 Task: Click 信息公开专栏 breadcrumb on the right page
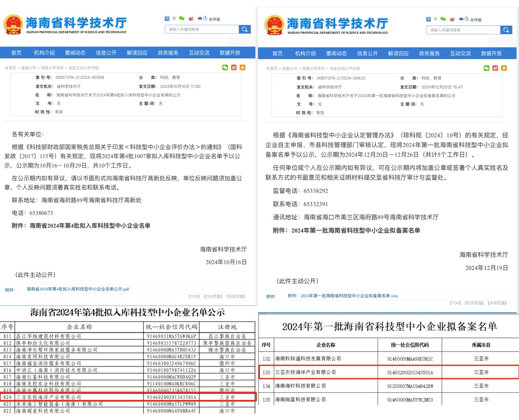[313, 68]
